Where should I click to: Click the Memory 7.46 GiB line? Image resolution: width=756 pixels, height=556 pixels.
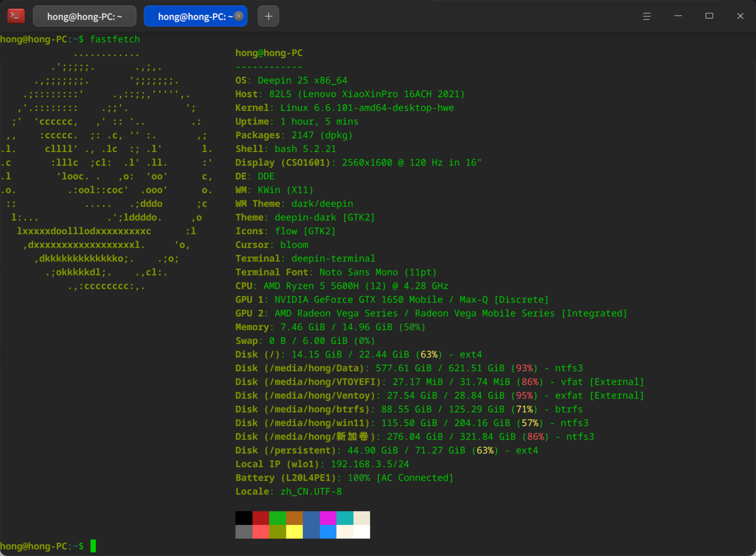[330, 327]
